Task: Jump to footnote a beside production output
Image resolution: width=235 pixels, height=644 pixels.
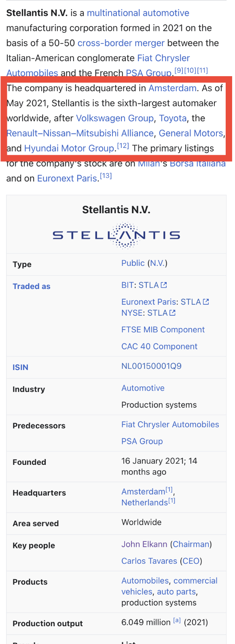Action: [177, 620]
